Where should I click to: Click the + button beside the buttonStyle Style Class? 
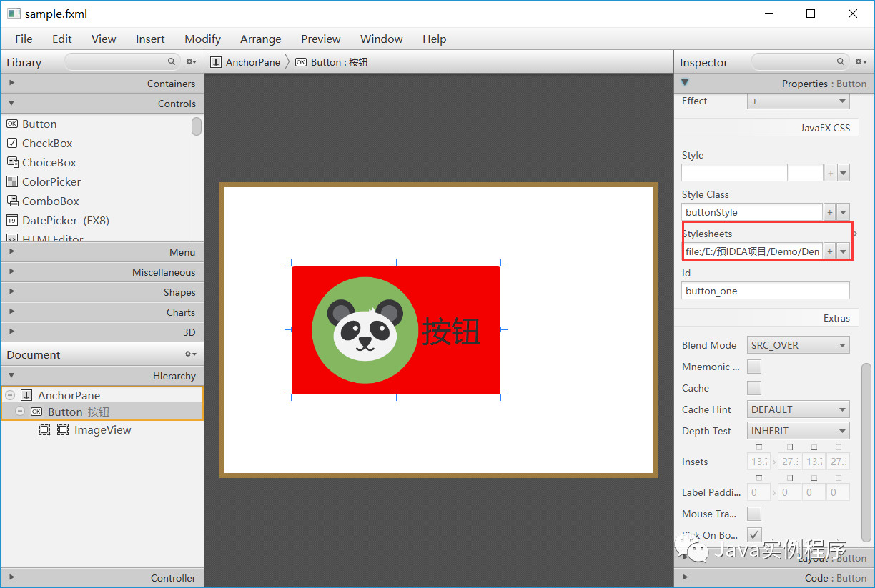[x=829, y=211]
